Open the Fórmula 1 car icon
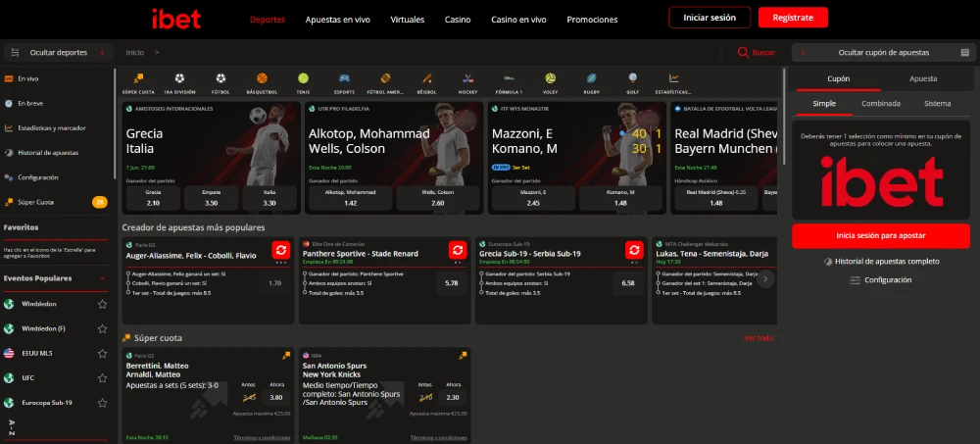 point(509,78)
